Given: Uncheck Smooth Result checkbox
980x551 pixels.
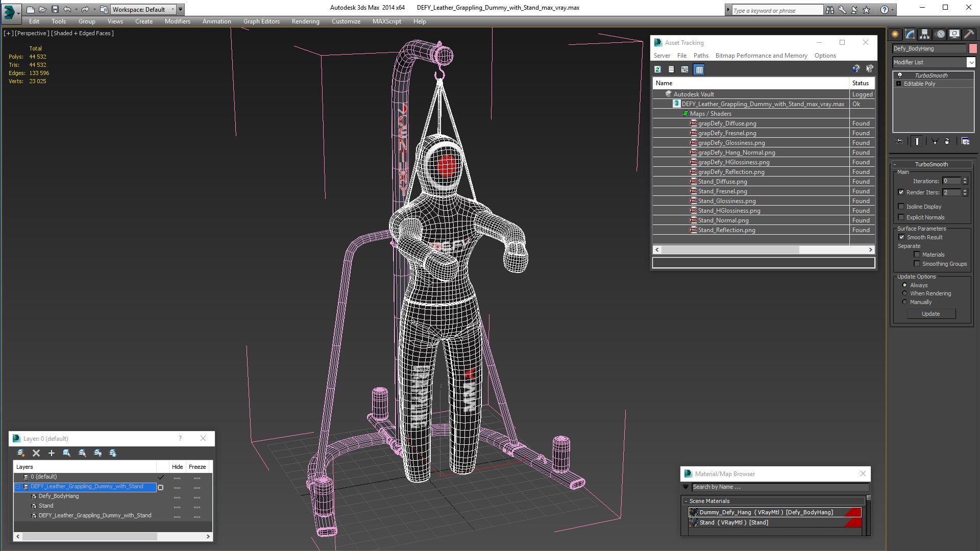Looking at the screenshot, I should click(x=901, y=237).
